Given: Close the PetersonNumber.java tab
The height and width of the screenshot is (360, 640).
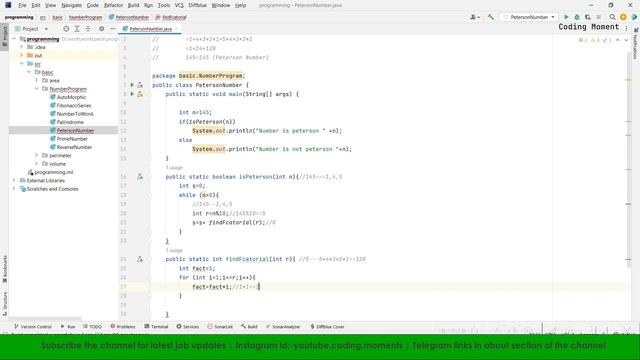Looking at the screenshot, I should coord(176,29).
